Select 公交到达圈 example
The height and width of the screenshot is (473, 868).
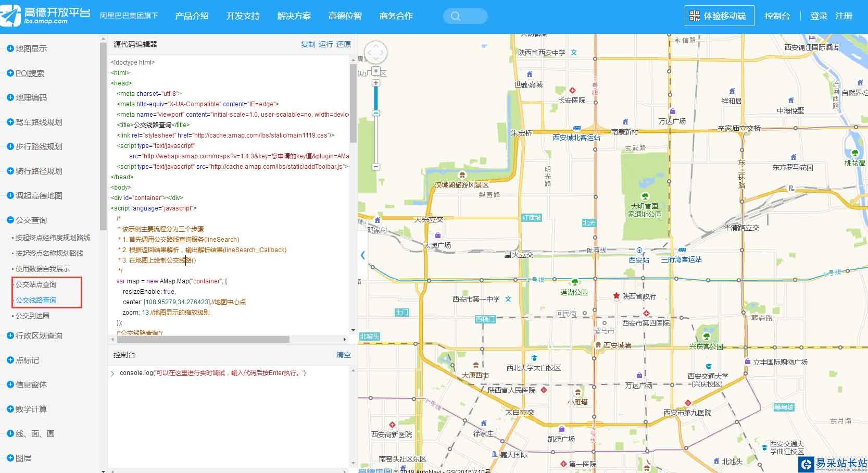pos(32,316)
